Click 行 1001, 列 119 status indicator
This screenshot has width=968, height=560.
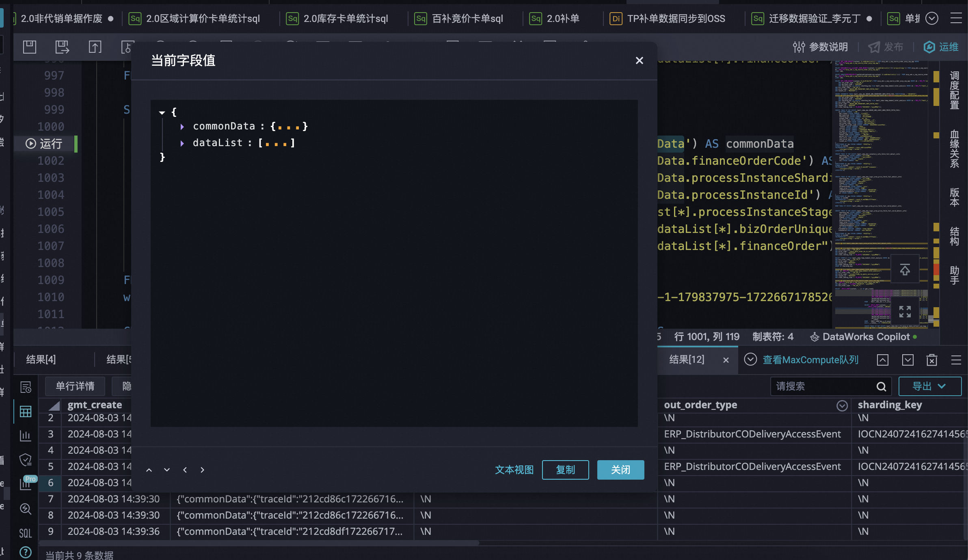click(707, 337)
